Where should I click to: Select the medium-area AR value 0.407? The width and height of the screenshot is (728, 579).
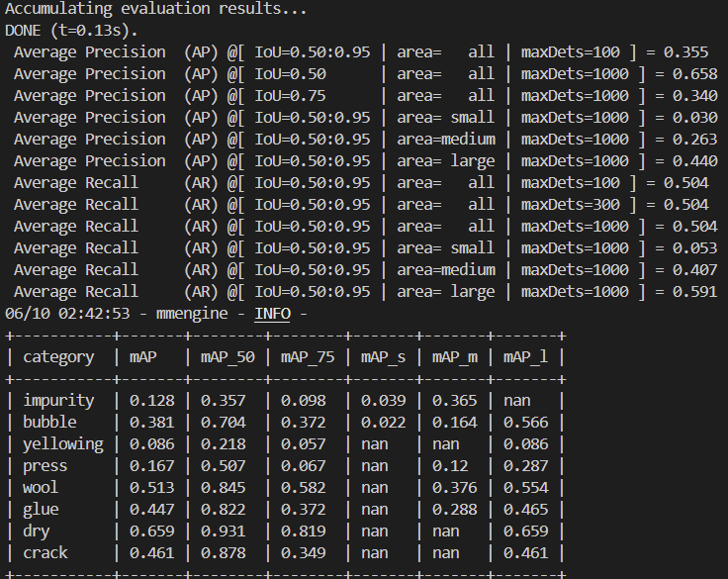point(695,270)
